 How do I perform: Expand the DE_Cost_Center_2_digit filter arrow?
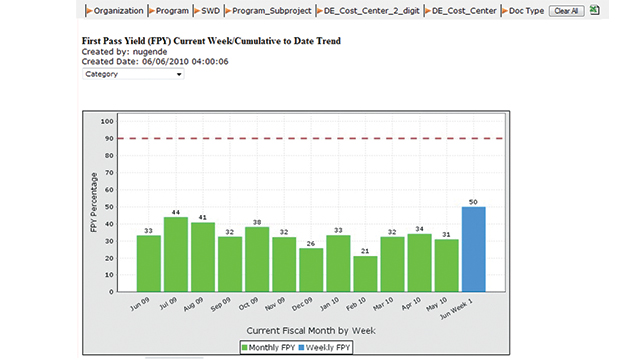click(x=320, y=11)
